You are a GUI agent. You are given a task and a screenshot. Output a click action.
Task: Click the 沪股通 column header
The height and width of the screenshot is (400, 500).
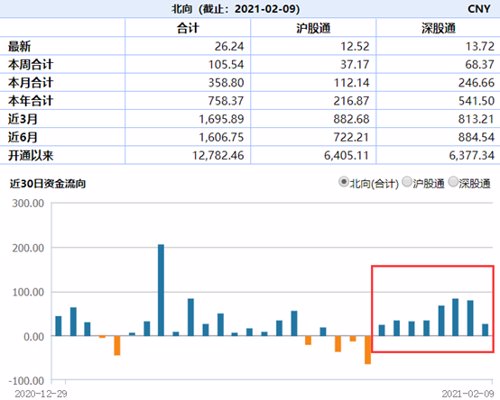(x=313, y=28)
